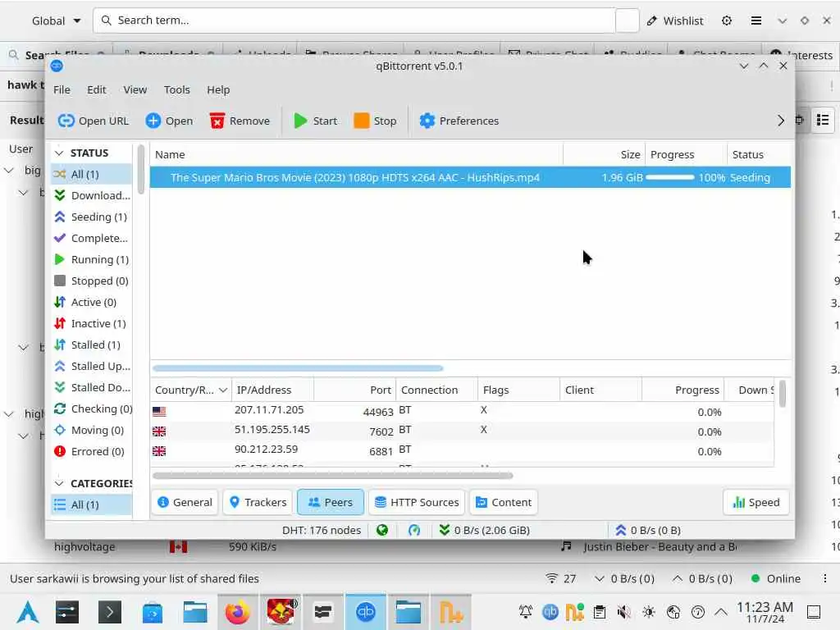Filter by Moving (0) status

tap(92, 431)
